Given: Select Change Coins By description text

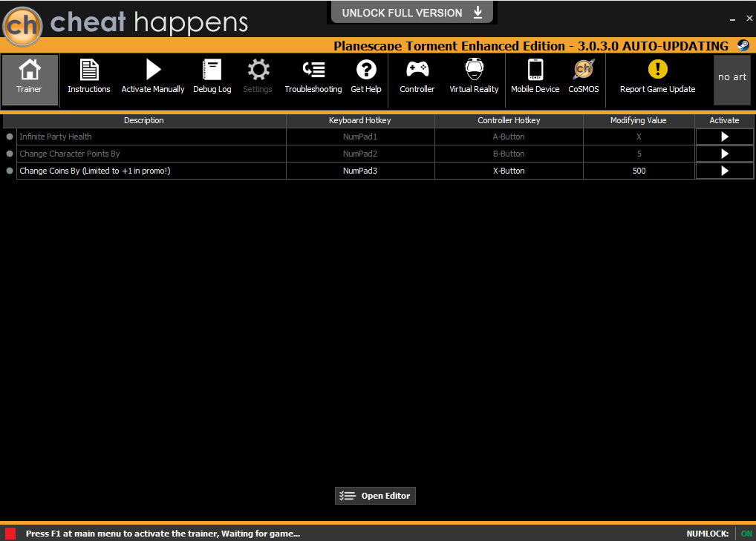Looking at the screenshot, I should [95, 171].
